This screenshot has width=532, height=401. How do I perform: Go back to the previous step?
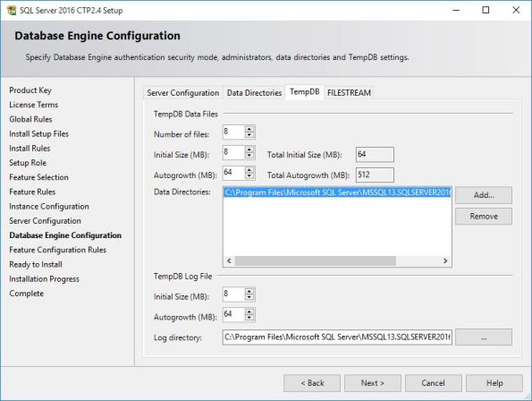pos(312,383)
